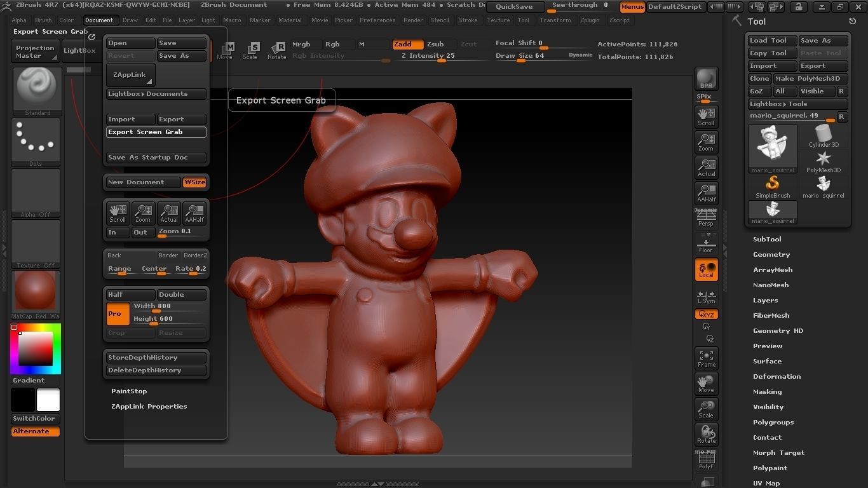Open the ZAppLink button
The height and width of the screenshot is (488, 868).
click(131, 75)
